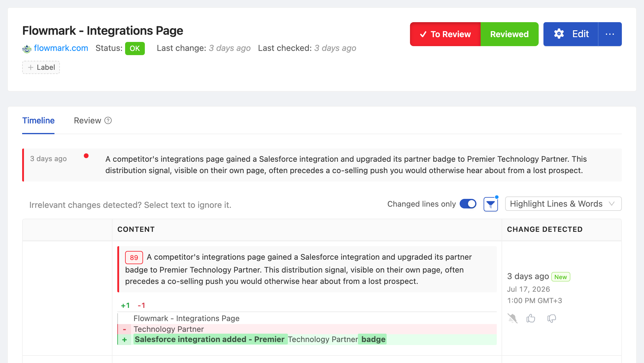This screenshot has height=363, width=644.
Task: Click the Flowmark - Integrations Page main heading
Action: coord(103,31)
